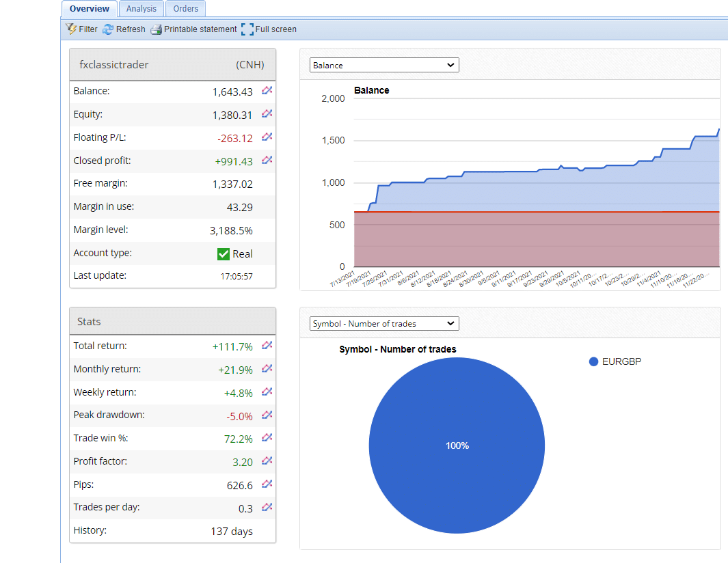Open the Orders tab

186,9
